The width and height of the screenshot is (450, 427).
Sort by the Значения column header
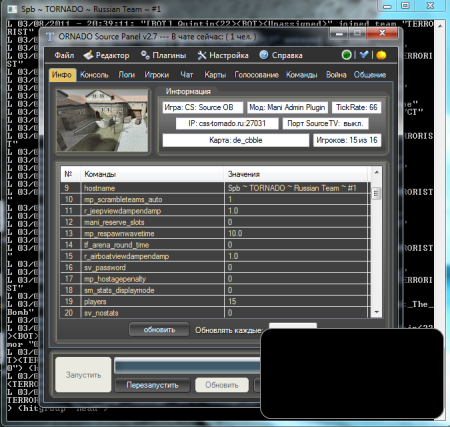click(x=296, y=174)
